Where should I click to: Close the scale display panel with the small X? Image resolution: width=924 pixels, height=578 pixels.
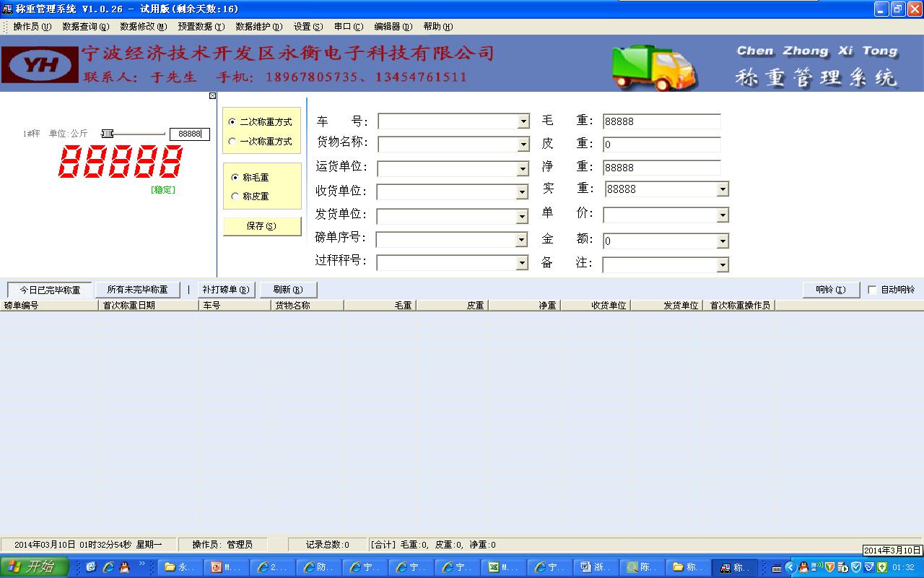click(x=212, y=96)
